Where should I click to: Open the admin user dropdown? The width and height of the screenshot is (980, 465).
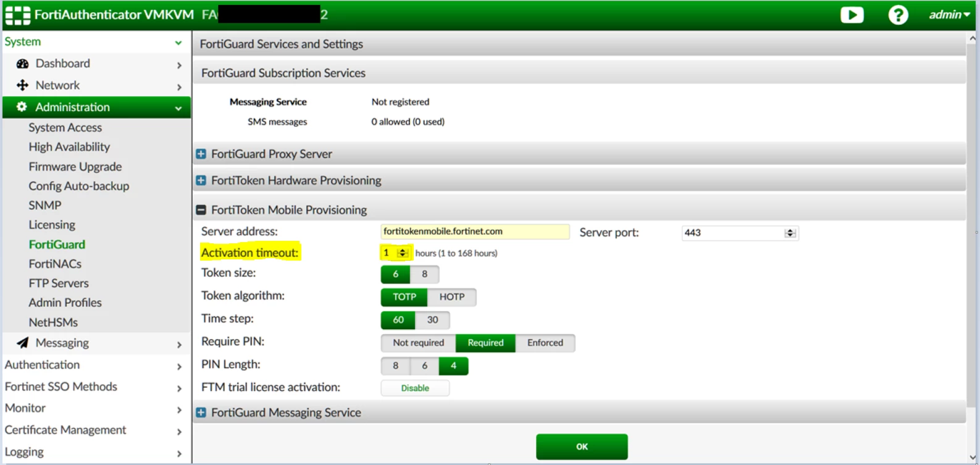coord(949,15)
